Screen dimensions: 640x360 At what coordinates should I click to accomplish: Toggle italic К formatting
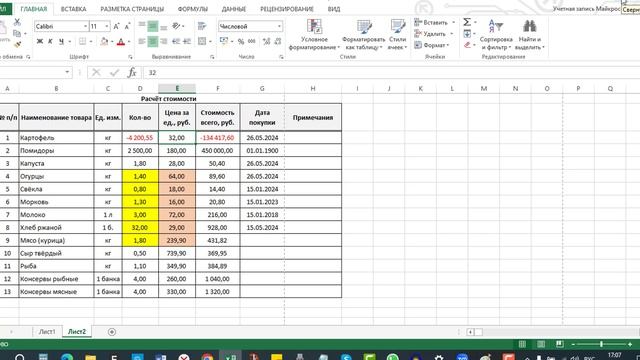click(51, 41)
